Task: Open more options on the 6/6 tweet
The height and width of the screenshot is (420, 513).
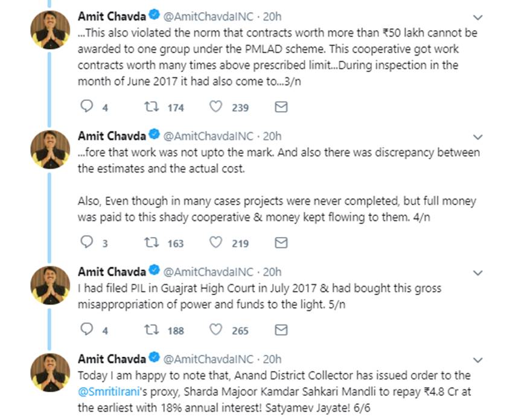Action: point(477,360)
